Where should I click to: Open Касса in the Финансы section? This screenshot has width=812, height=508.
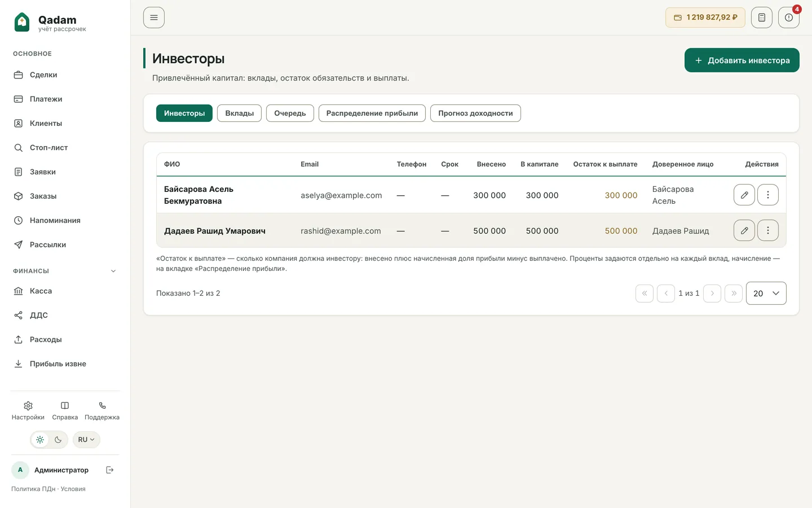click(x=65, y=291)
